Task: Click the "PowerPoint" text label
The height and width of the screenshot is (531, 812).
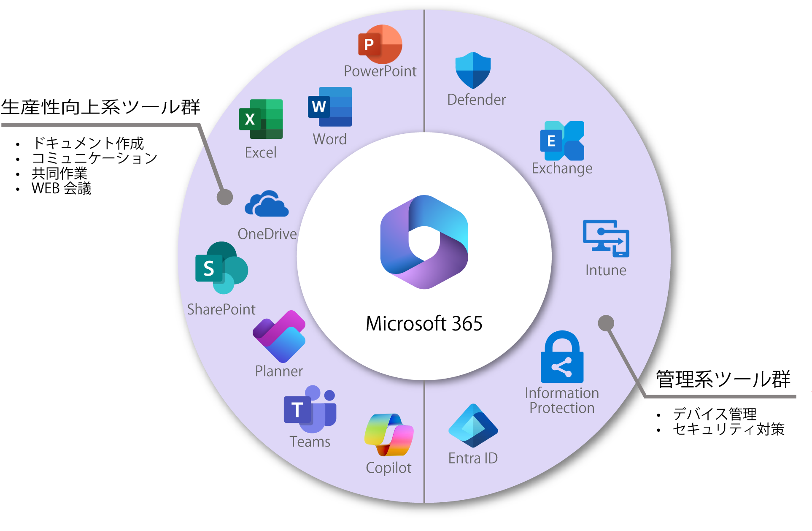Action: pos(380,71)
